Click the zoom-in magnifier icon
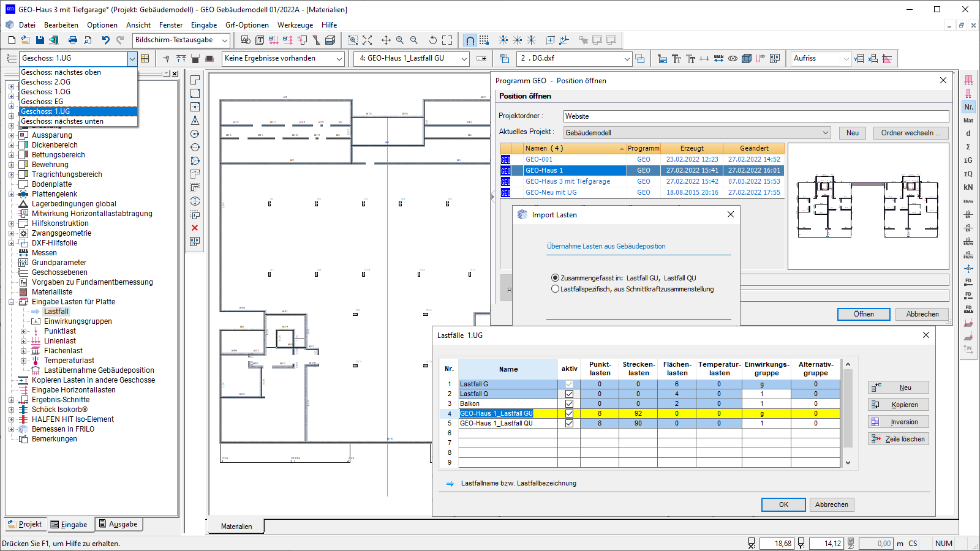This screenshot has height=551, width=980. (x=400, y=40)
